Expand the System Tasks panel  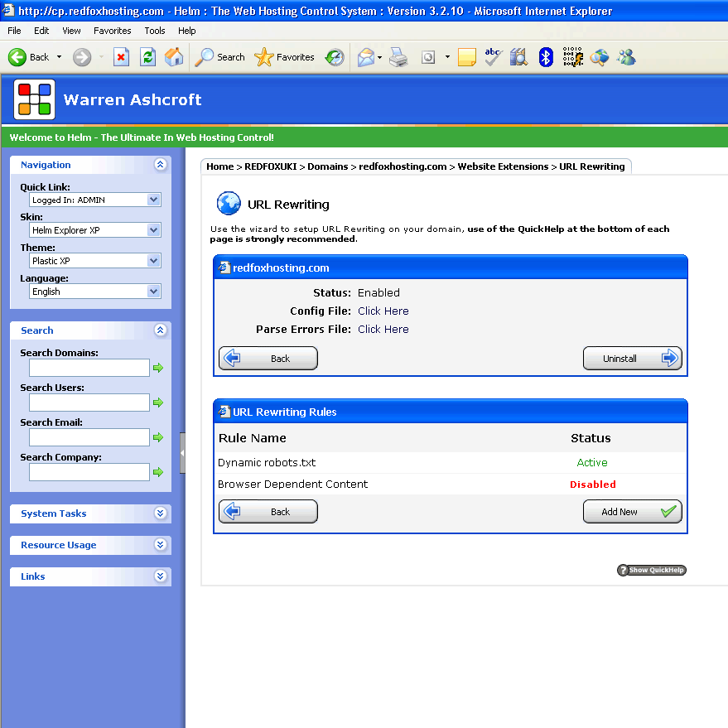pos(160,513)
